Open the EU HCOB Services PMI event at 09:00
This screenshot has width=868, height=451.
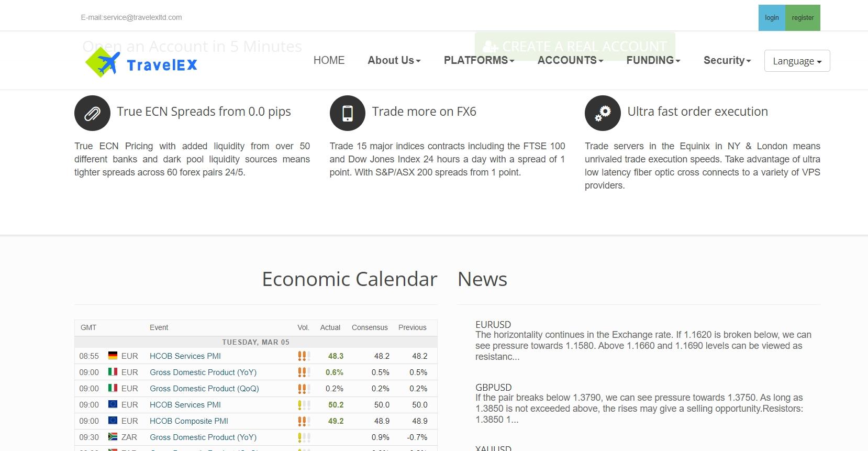click(x=185, y=405)
